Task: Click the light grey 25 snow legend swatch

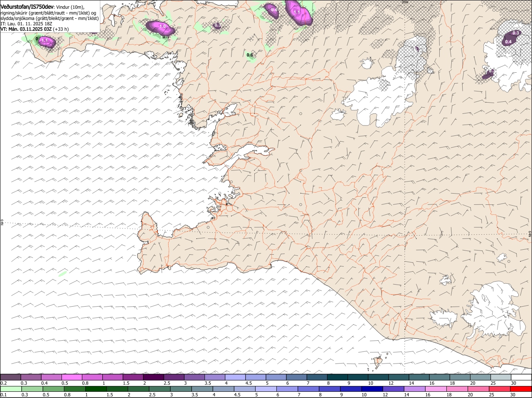Action: click(501, 377)
